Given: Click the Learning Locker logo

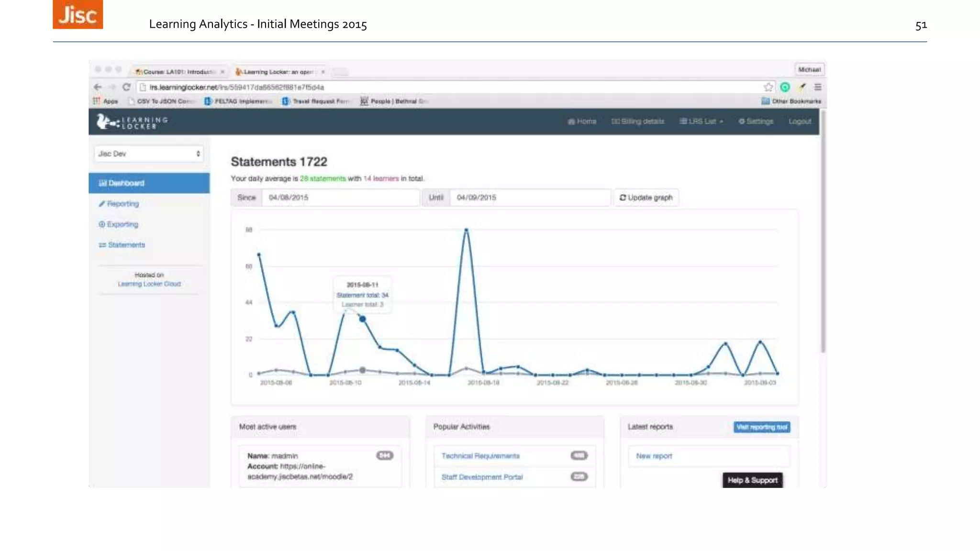Looking at the screenshot, I should pos(133,122).
